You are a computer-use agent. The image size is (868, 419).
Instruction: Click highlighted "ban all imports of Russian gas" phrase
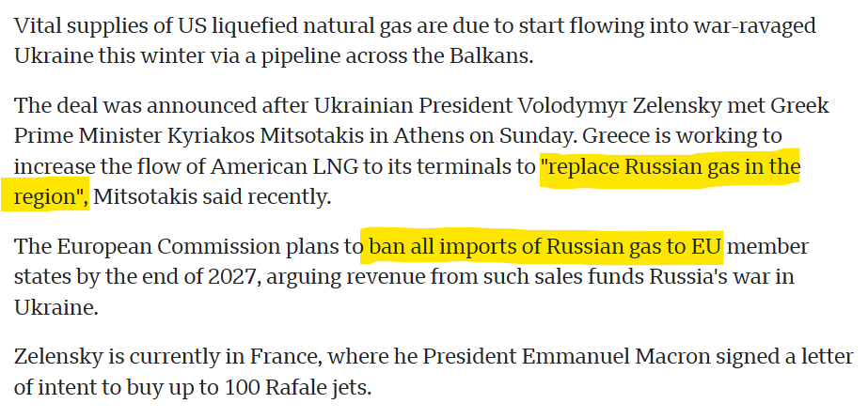click(x=544, y=249)
